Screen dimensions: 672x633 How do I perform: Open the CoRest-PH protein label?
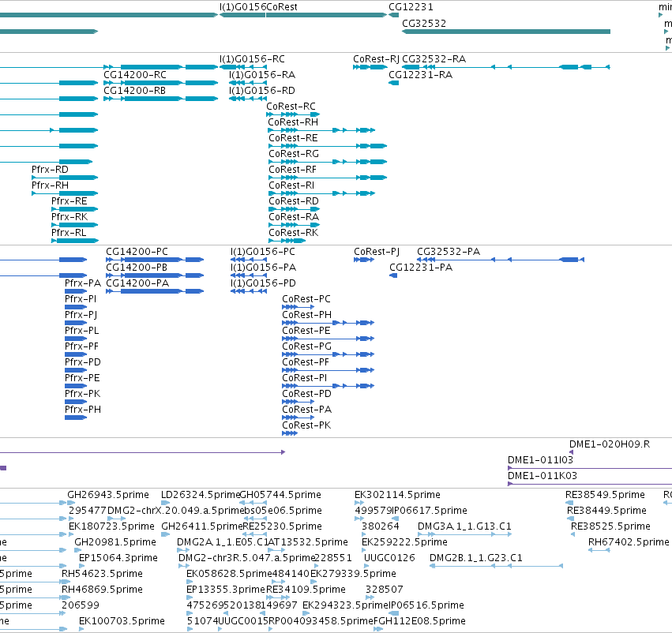tap(307, 315)
